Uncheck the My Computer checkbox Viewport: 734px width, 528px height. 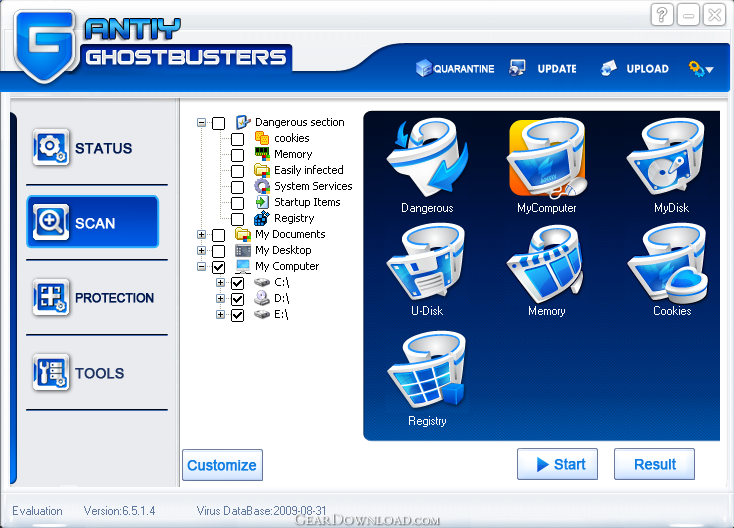(x=219, y=267)
